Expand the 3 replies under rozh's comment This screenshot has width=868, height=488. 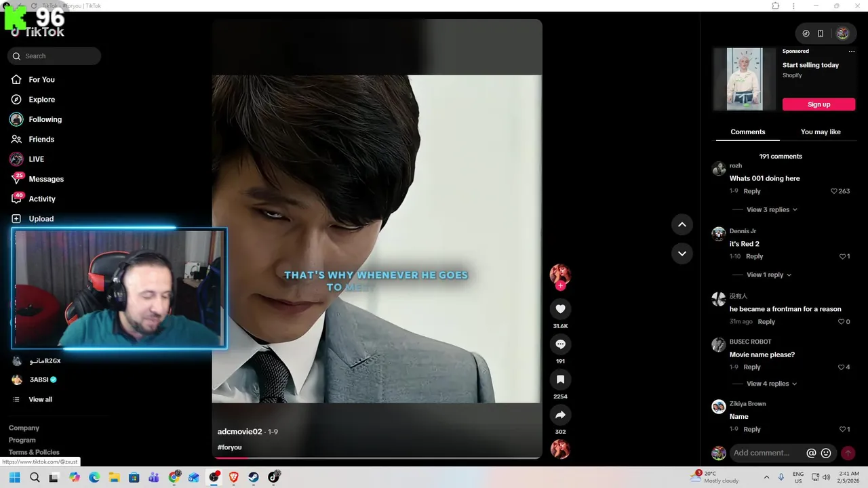coord(772,210)
